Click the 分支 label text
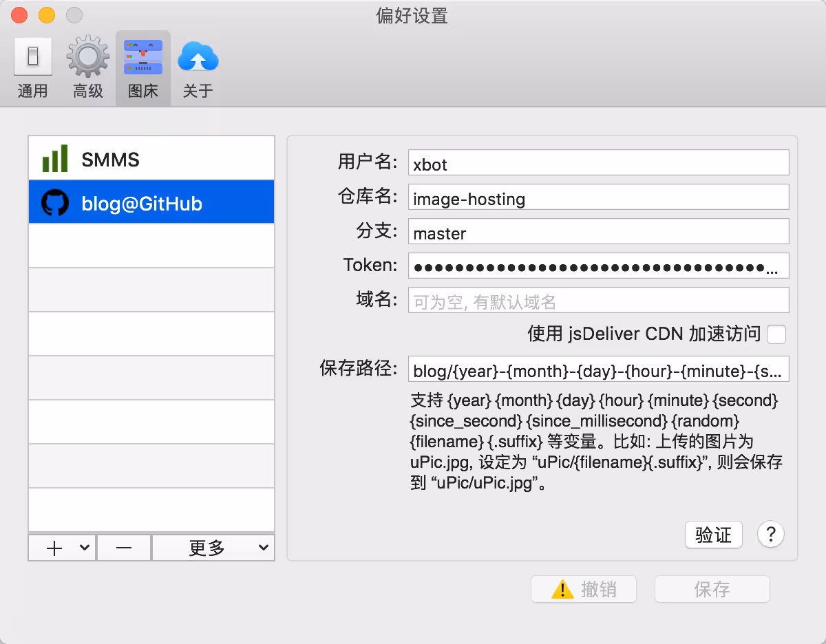Screen dimensions: 826x644 (377, 231)
